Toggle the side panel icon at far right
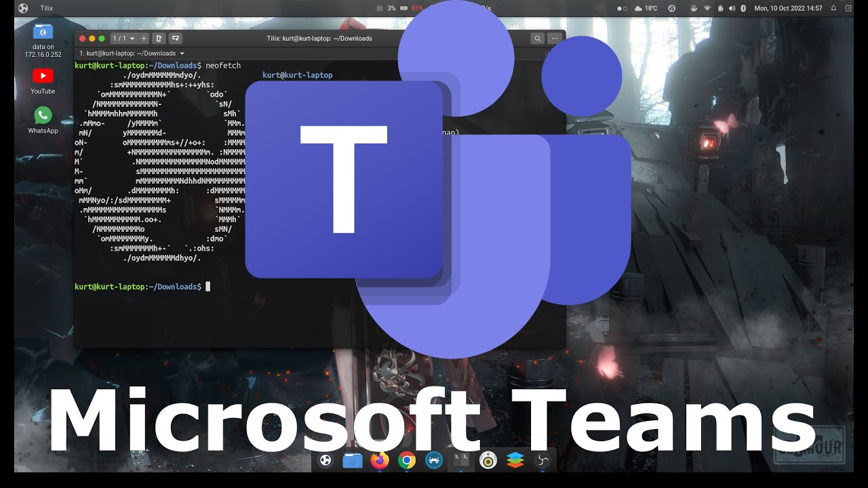This screenshot has height=488, width=868. pos(850,8)
